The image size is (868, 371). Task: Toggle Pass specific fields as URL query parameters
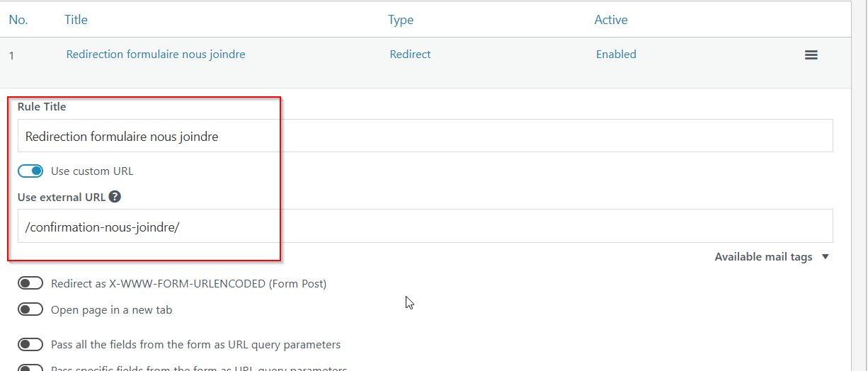click(x=30, y=367)
